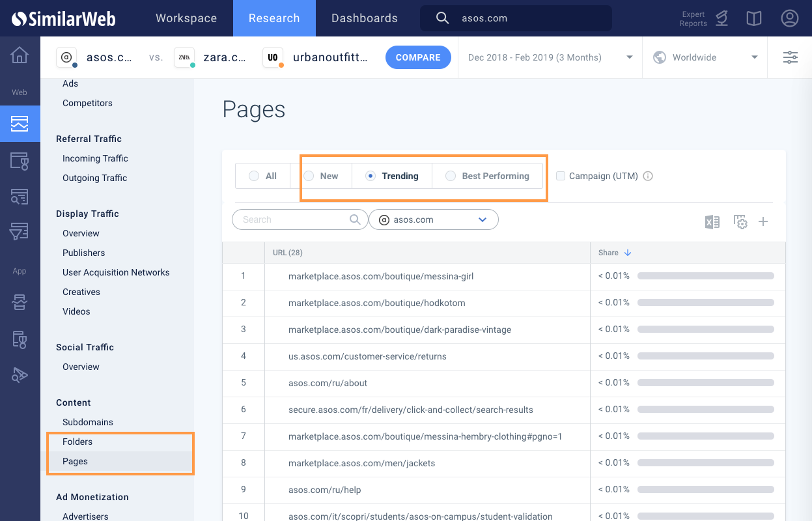Click the share bar for row 1
Image resolution: width=812 pixels, height=521 pixels.
[706, 276]
